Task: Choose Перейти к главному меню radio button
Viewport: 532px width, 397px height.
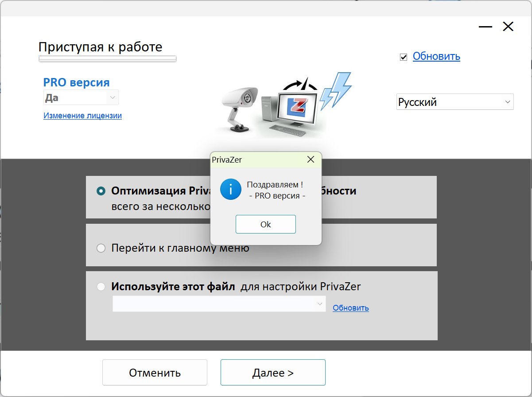Action: 101,248
